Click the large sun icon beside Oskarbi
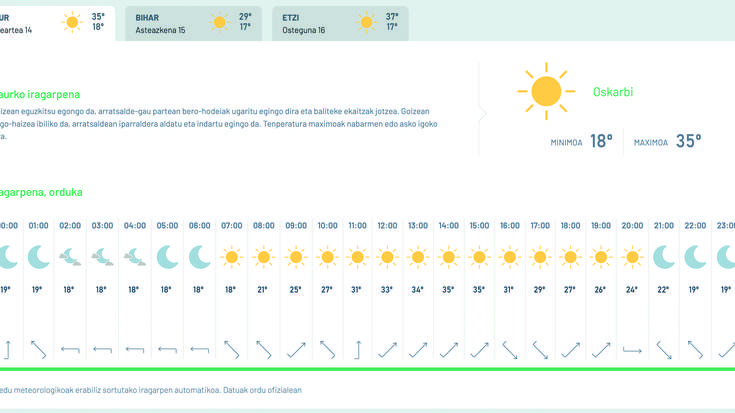 click(546, 91)
